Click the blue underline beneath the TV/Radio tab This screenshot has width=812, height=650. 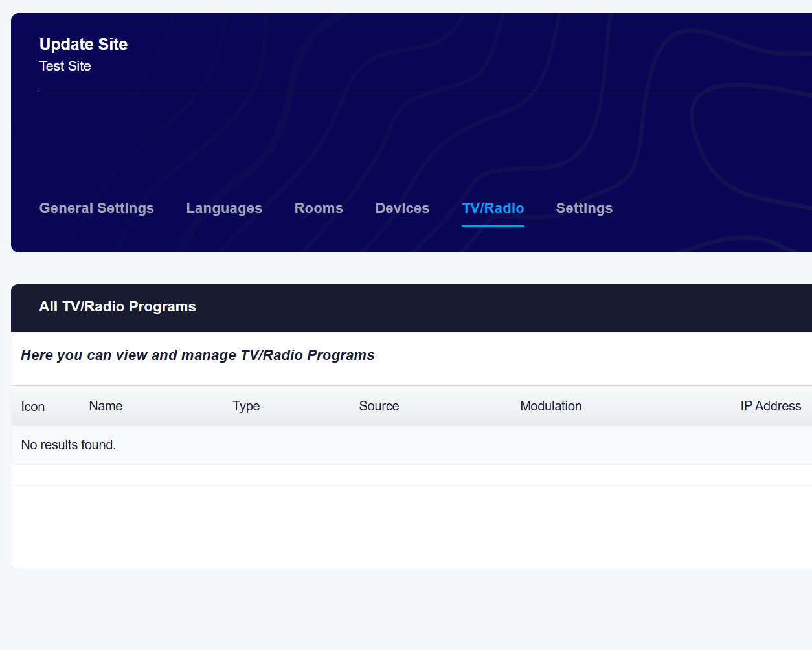coord(493,226)
